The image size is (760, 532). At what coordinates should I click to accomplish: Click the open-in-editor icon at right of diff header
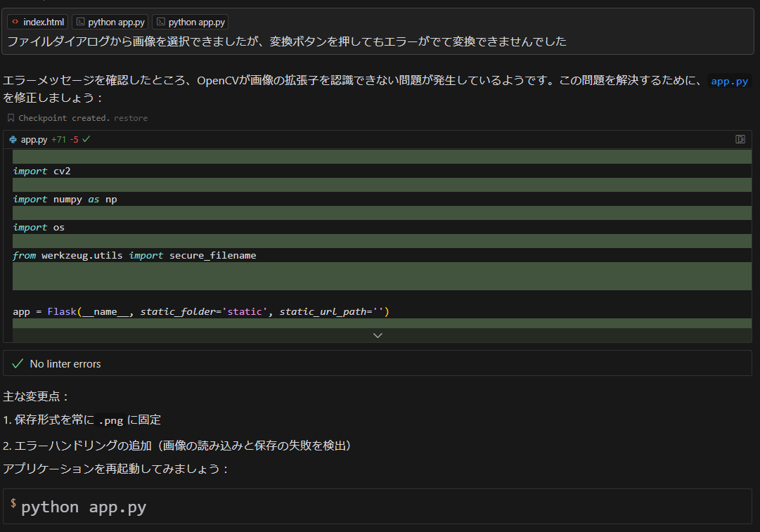(740, 139)
